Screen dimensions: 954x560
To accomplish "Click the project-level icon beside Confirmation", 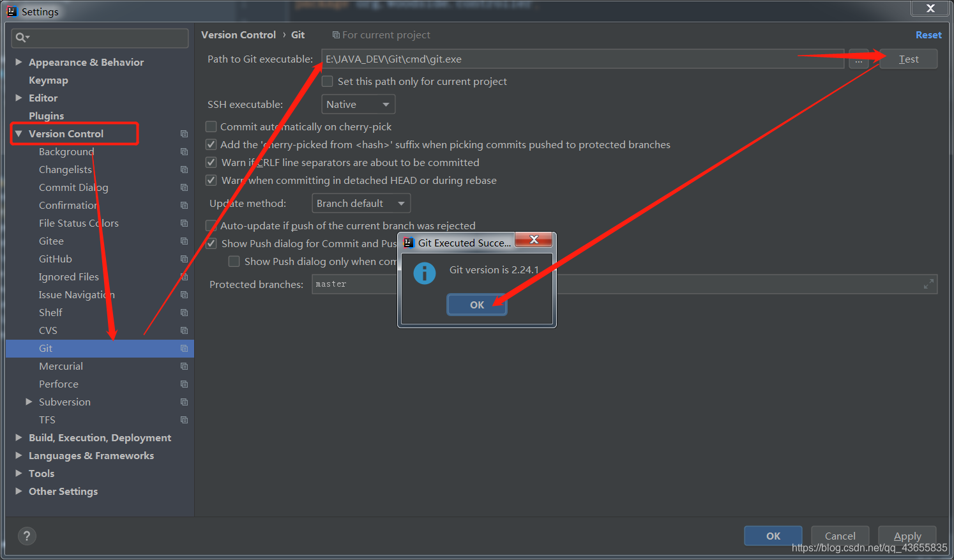I will click(x=184, y=206).
